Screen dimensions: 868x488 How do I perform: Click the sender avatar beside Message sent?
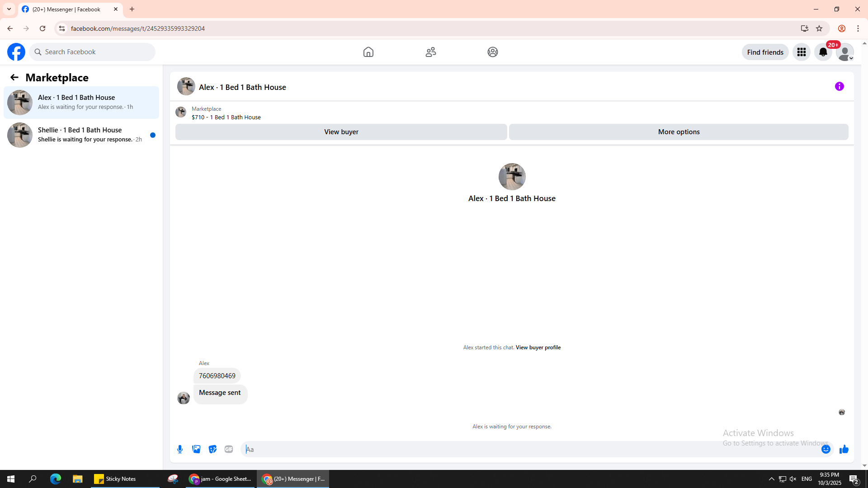(x=184, y=398)
